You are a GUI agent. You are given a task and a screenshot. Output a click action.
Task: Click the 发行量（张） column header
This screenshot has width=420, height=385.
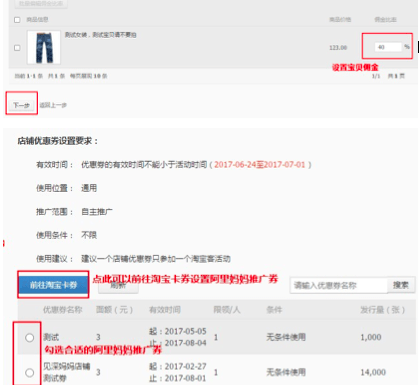[382, 310]
